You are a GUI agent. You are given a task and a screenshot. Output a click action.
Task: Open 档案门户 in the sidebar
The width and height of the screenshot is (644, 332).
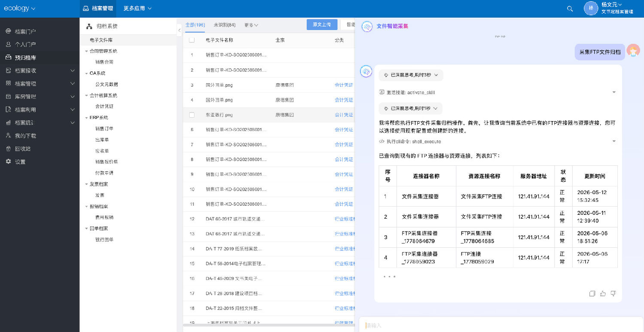click(x=25, y=31)
